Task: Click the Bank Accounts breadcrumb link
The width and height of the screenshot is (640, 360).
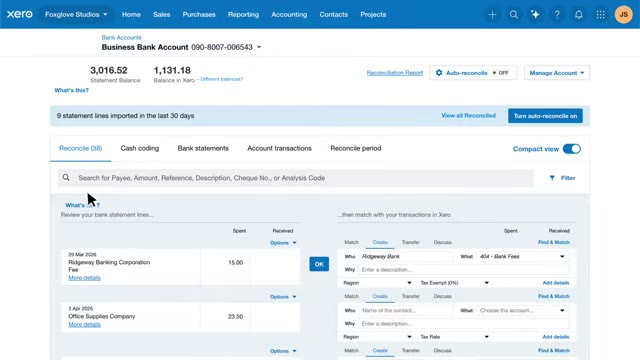Action: pos(122,38)
